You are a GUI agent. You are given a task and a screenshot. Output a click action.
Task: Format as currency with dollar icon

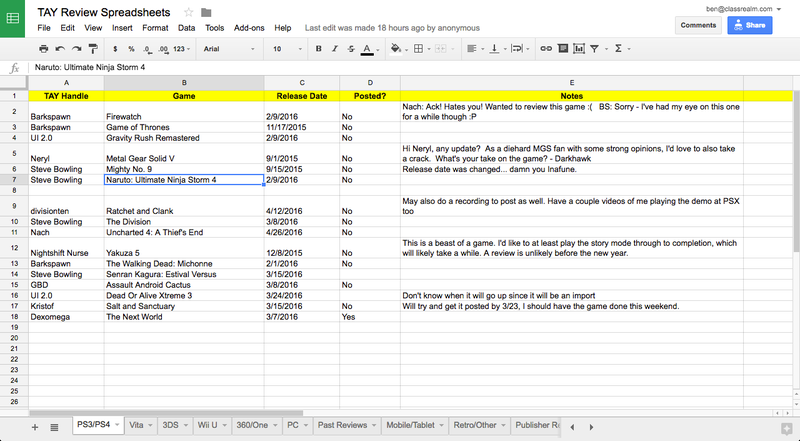click(x=115, y=49)
